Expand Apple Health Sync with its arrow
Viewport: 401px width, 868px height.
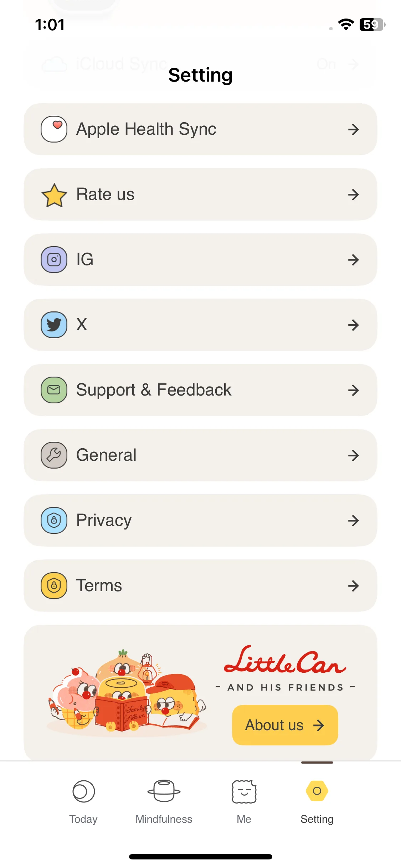[x=353, y=129]
